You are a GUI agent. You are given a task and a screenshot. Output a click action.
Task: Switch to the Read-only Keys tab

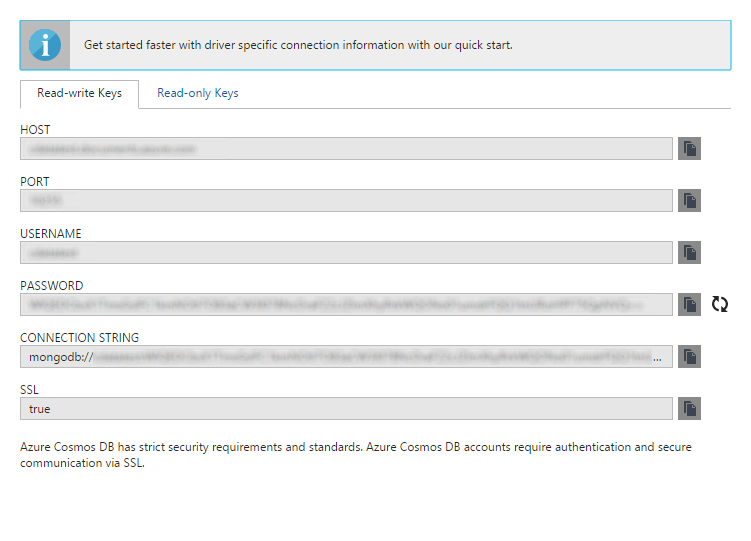tap(197, 94)
